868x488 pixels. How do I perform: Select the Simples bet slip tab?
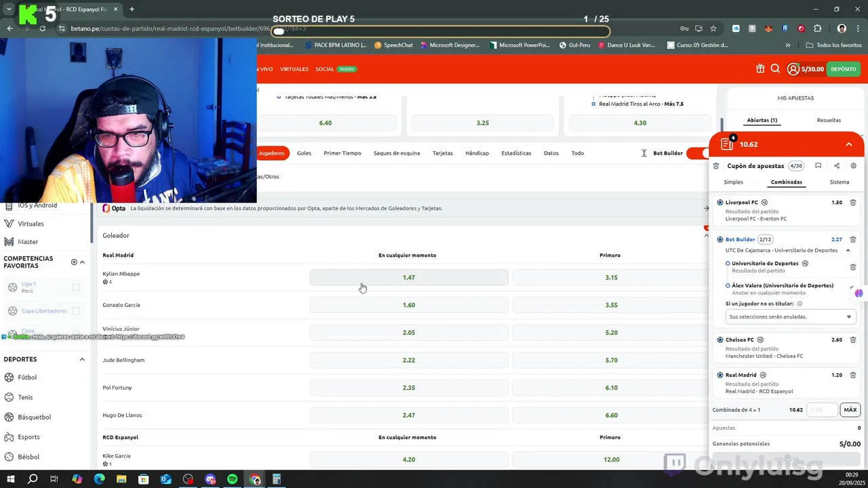(733, 182)
